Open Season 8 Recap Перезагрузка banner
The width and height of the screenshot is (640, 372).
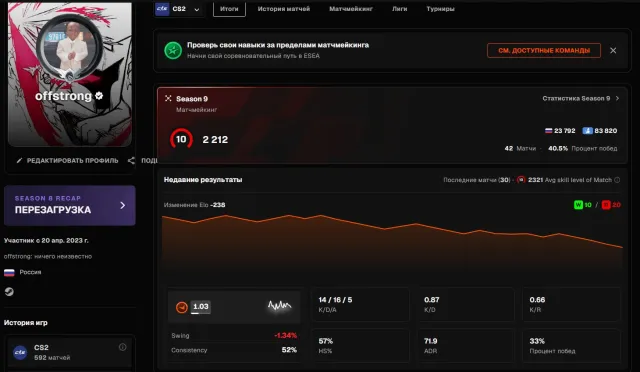[70, 205]
